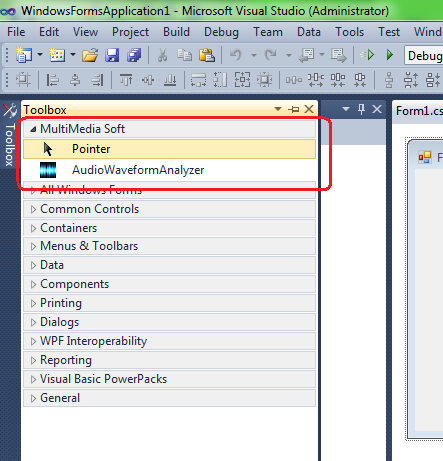Click the Navigate Forward icon
Viewport: 443px width, 461px height.
click(x=339, y=55)
